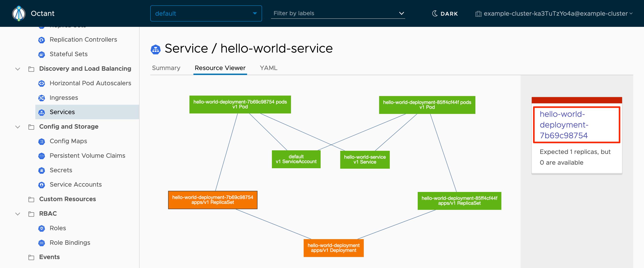The image size is (644, 268).
Task: Collapse the RBAC section
Action: 17,214
